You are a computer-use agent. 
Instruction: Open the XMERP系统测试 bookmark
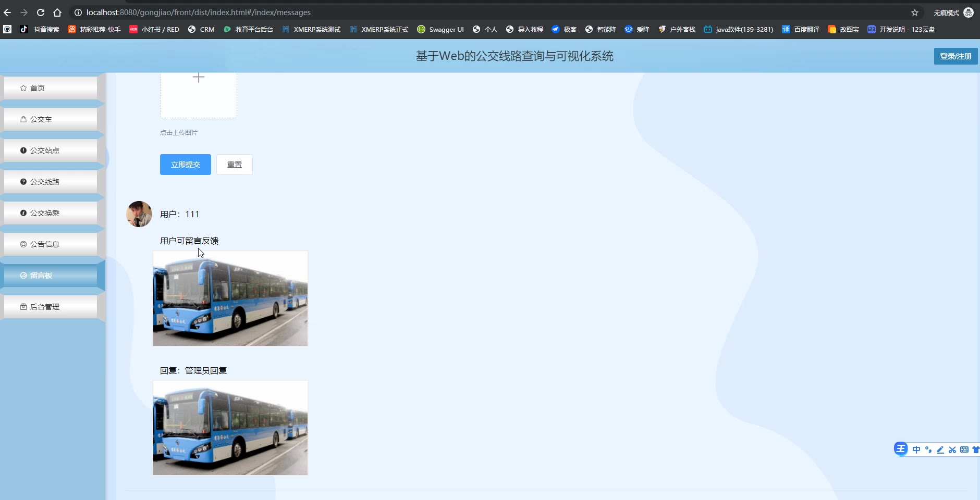tap(311, 29)
